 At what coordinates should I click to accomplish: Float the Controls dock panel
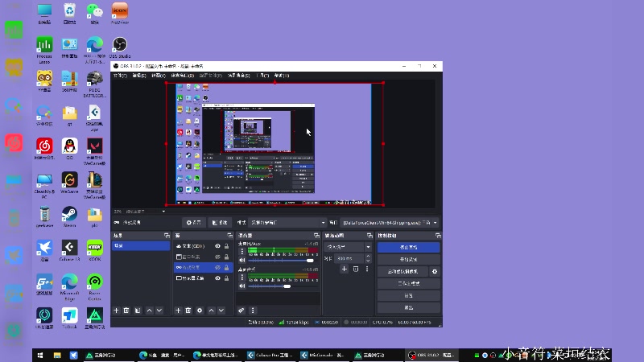click(x=438, y=236)
